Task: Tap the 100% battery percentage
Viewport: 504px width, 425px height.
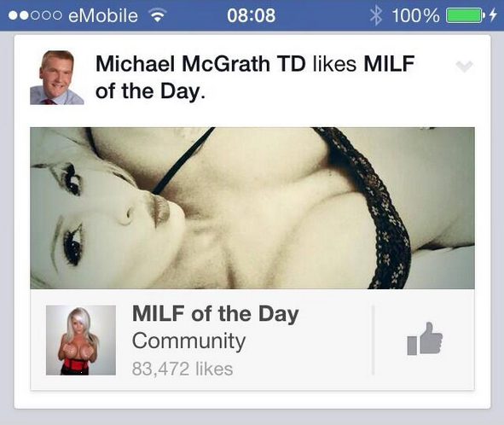Action: 415,15
